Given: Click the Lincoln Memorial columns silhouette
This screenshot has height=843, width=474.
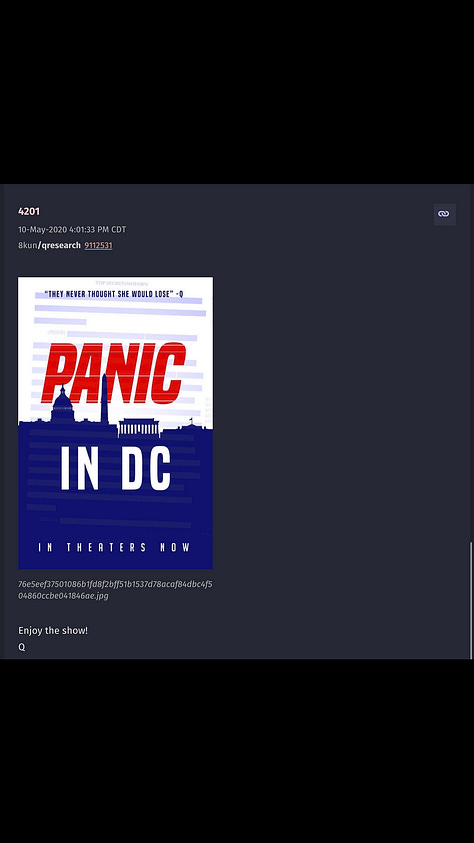Looking at the screenshot, I should [139, 427].
